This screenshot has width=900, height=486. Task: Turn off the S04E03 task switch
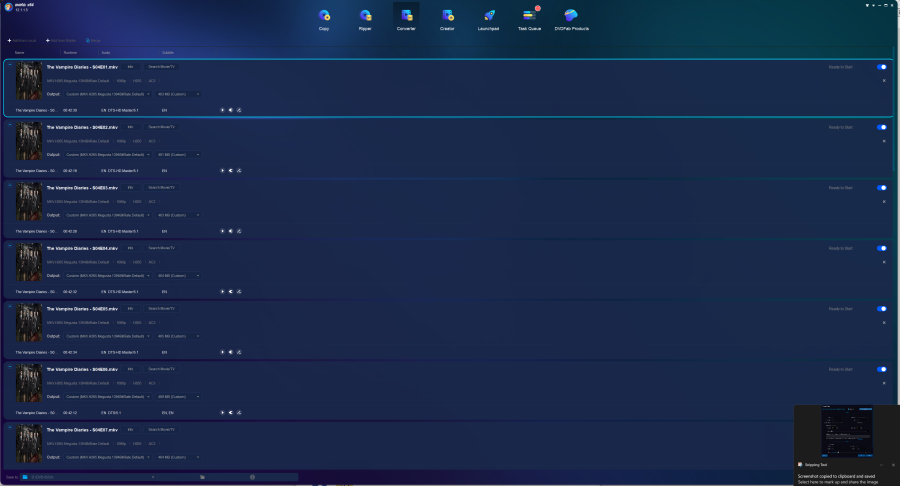(x=882, y=188)
